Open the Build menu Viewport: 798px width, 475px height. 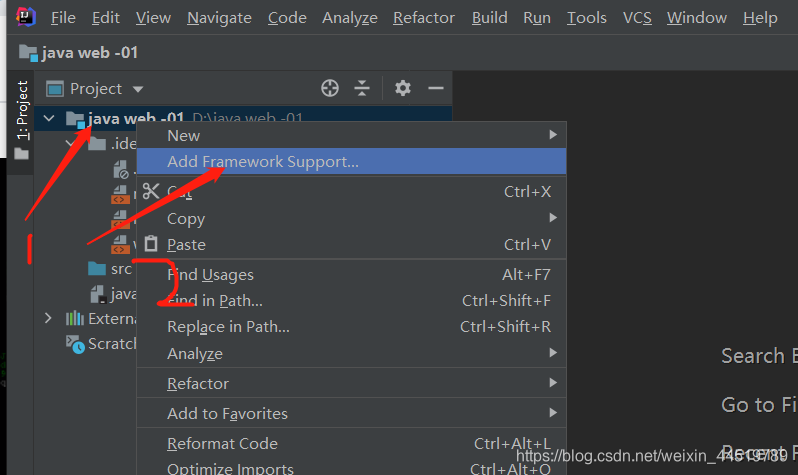tap(489, 18)
